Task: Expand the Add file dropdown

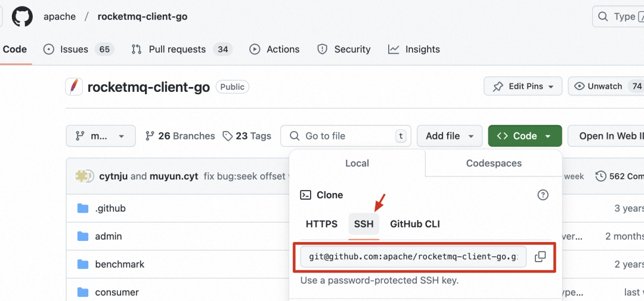Action: (450, 136)
